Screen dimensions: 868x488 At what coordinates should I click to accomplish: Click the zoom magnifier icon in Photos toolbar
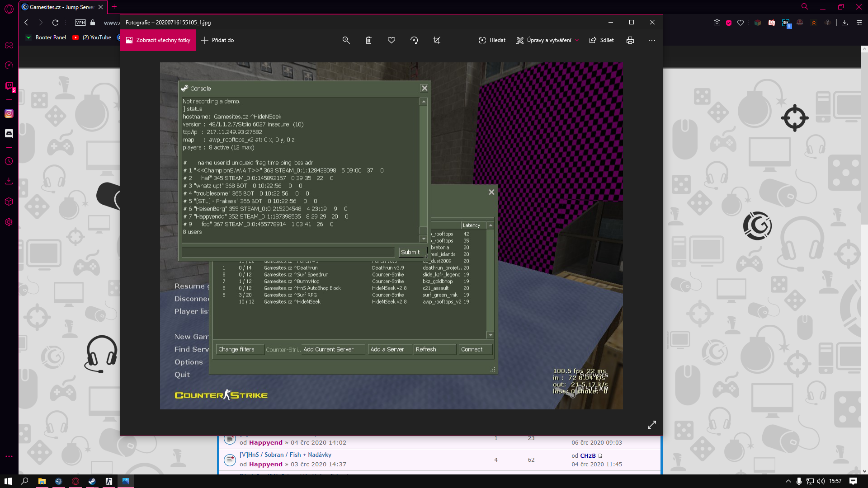(346, 40)
